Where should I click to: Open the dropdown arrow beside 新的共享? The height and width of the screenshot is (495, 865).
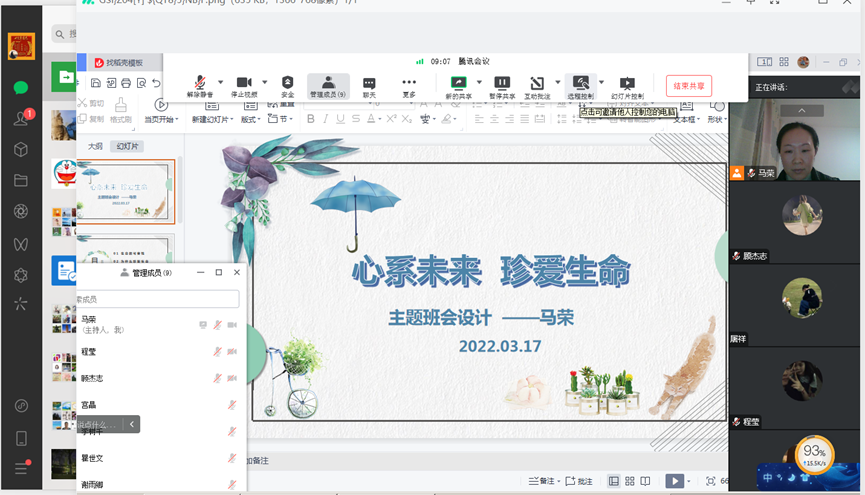point(479,82)
